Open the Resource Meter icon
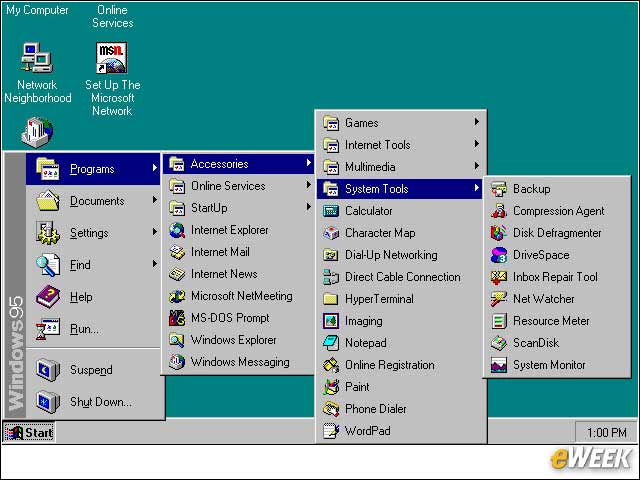Image resolution: width=640 pixels, height=480 pixels. [499, 321]
